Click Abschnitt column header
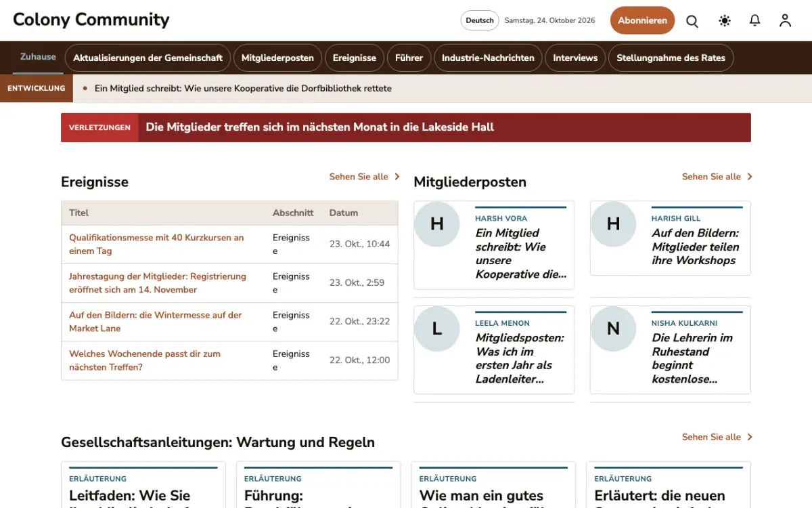812x508 pixels. tap(293, 213)
